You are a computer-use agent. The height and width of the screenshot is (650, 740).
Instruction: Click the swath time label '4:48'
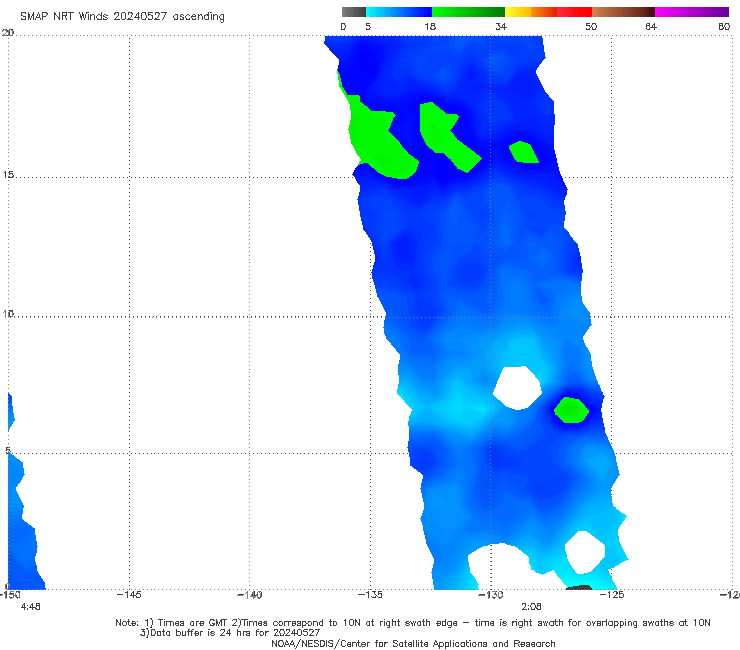click(x=31, y=607)
